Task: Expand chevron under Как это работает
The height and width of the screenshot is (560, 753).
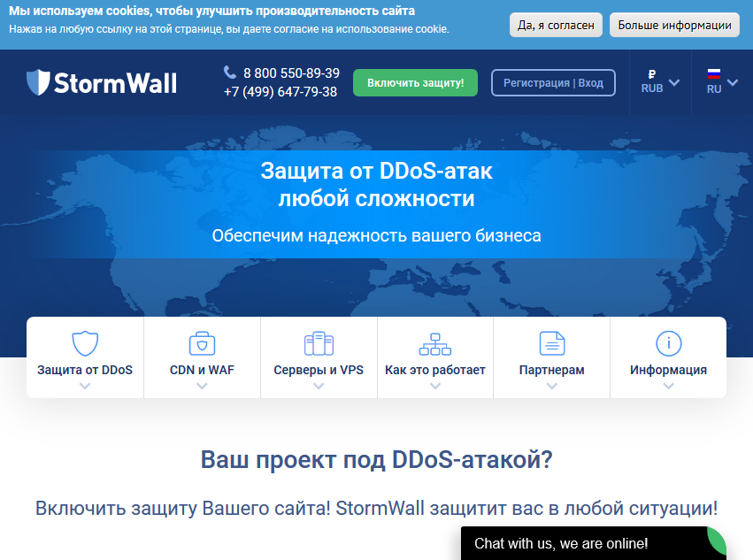Action: pyautogui.click(x=435, y=386)
